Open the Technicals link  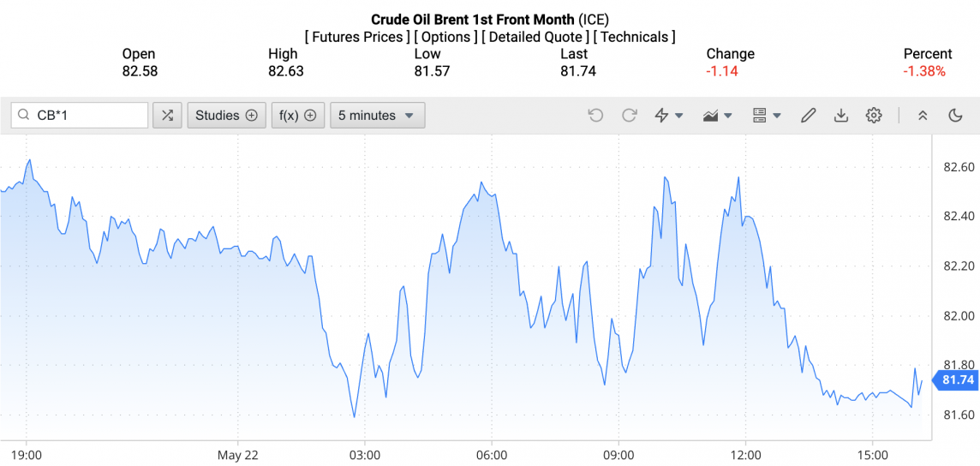634,37
